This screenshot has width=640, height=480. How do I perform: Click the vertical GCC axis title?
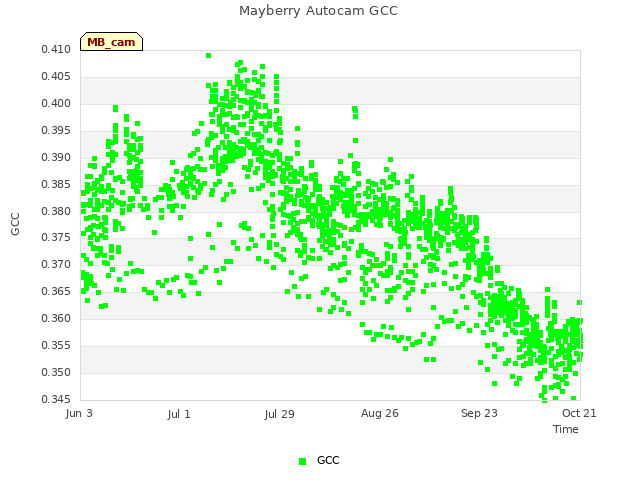click(x=15, y=224)
